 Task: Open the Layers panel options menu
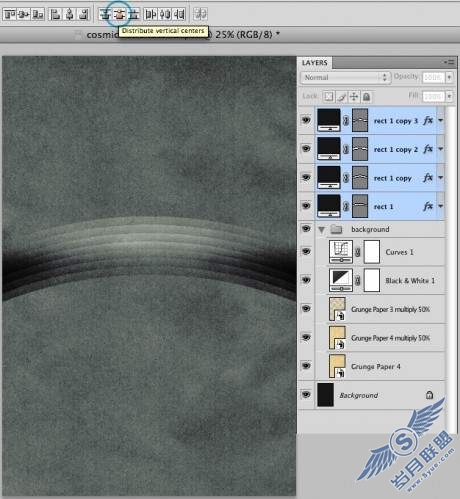(x=449, y=62)
